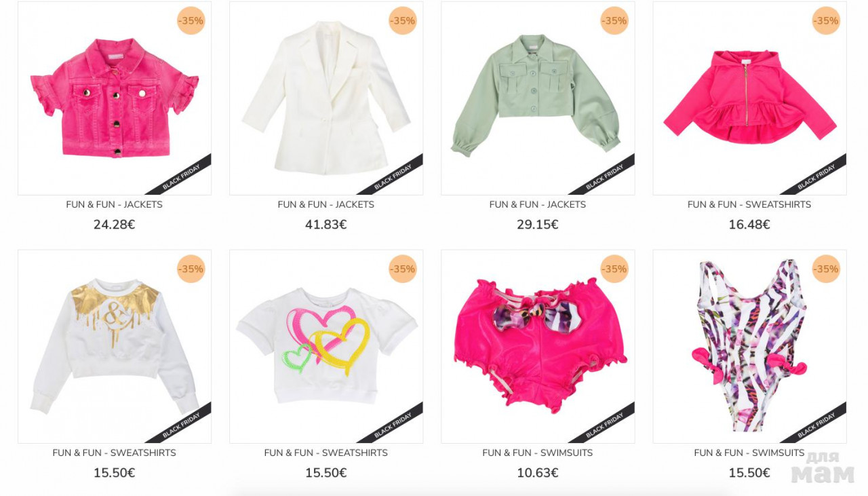
Task: Open the Fun & Fun - Sweatshirts link priced 16.48€
Action: 749,204
